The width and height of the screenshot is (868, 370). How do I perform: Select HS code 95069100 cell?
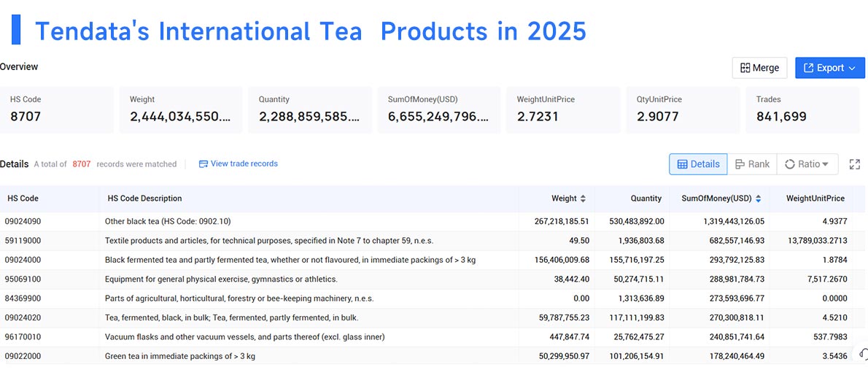23,280
